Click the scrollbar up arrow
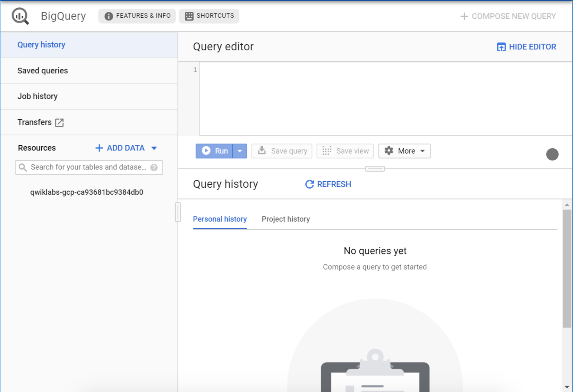The height and width of the screenshot is (392, 573). point(567,205)
